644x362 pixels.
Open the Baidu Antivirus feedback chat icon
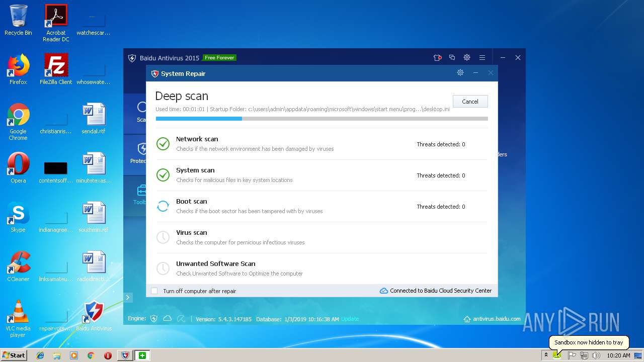point(452,58)
